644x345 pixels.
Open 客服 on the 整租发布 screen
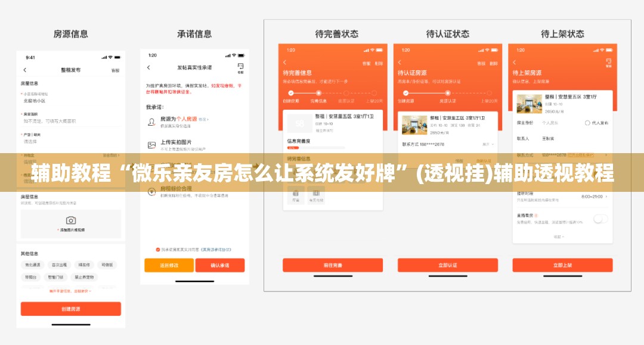pyautogui.click(x=116, y=70)
